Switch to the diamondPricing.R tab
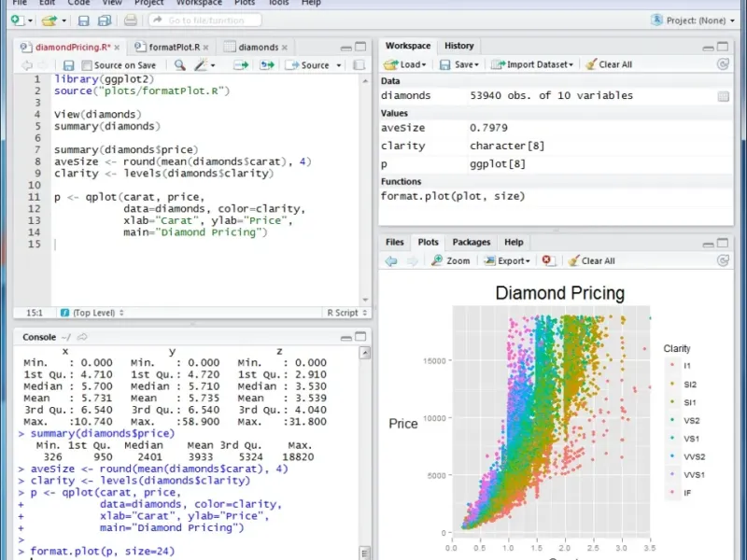 (x=73, y=48)
